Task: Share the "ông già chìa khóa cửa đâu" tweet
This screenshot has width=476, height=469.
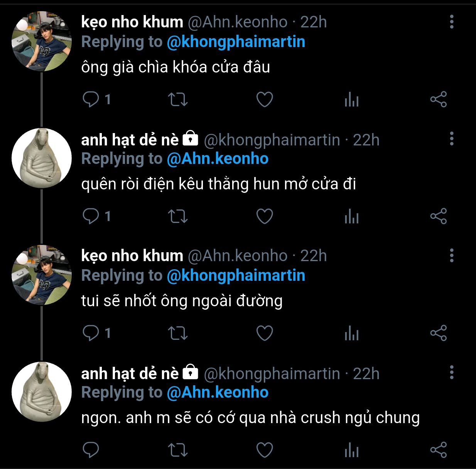Action: coord(438,100)
